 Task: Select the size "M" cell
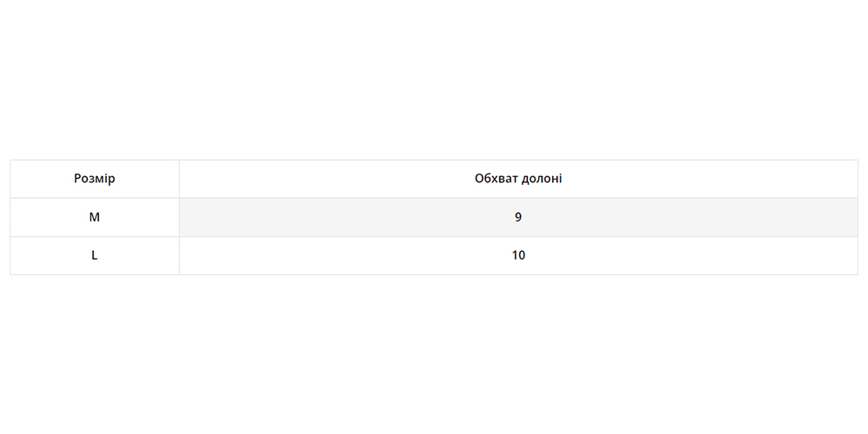pyautogui.click(x=95, y=217)
